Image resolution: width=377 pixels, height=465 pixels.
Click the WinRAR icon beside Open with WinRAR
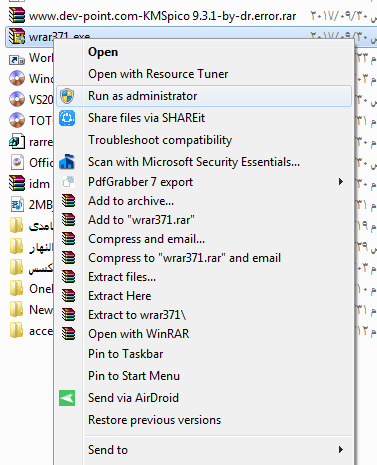click(69, 334)
